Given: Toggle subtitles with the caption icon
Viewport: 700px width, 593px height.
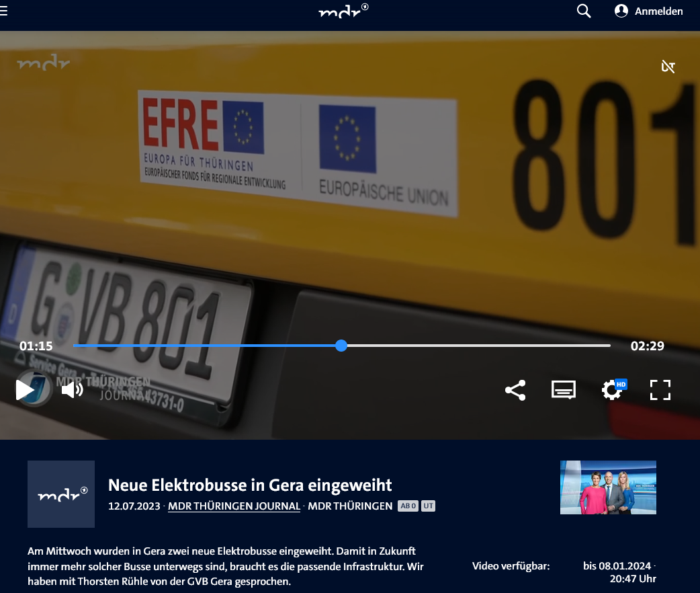Looking at the screenshot, I should 564,390.
